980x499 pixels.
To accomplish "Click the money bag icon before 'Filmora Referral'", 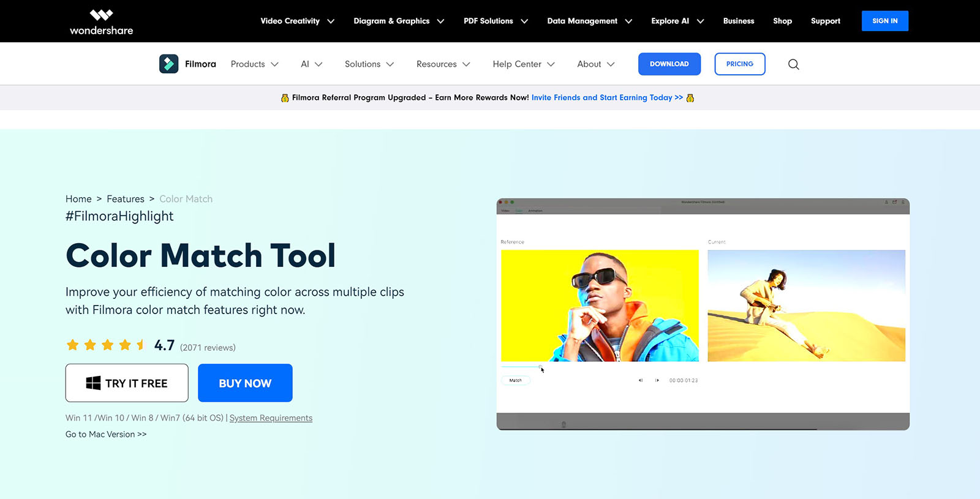I will pos(285,98).
